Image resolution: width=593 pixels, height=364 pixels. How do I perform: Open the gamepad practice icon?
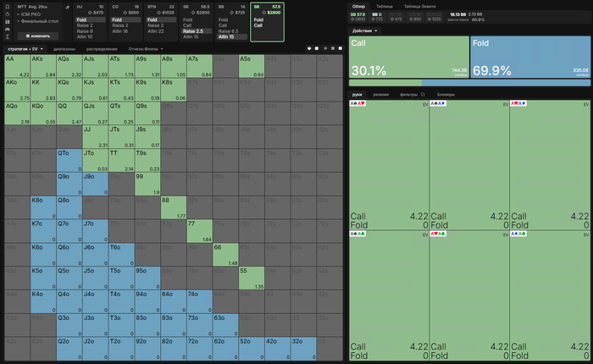(7, 29)
